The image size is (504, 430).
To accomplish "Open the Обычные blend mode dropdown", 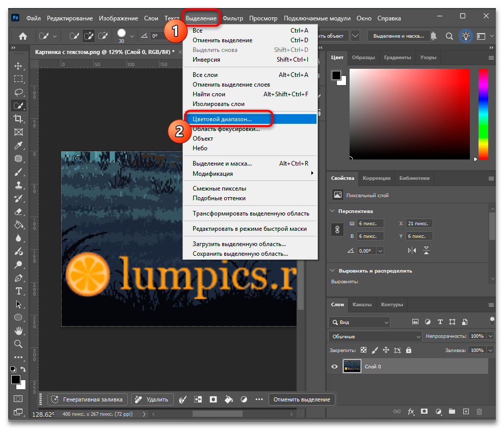I will click(375, 336).
